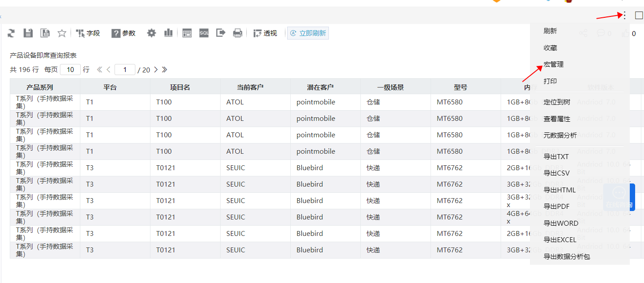644x283 pixels.
Task: Click the rows-per-page input showing 10
Action: click(70, 69)
